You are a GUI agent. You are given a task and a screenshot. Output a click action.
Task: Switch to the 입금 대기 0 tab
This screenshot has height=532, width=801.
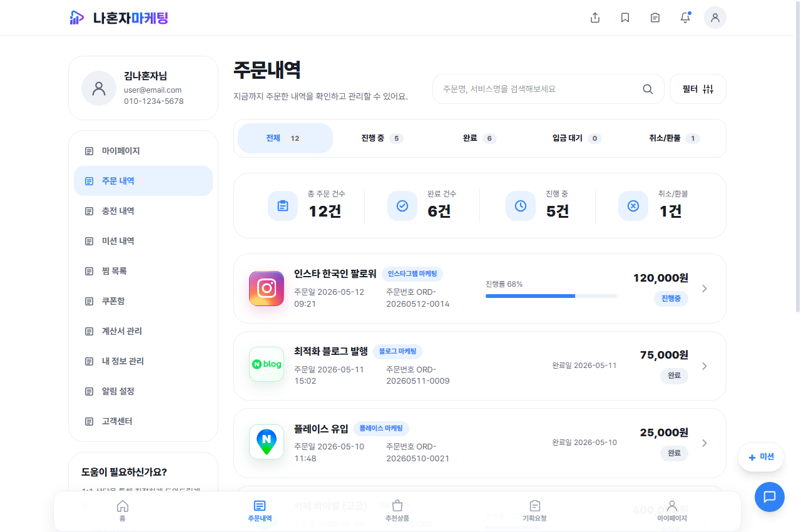(576, 138)
